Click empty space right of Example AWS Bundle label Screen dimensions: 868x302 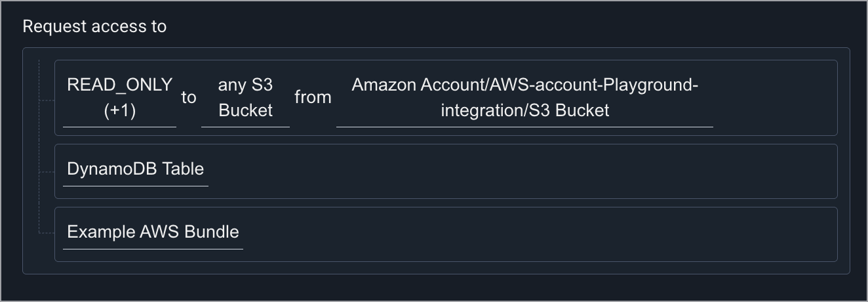point(524,234)
